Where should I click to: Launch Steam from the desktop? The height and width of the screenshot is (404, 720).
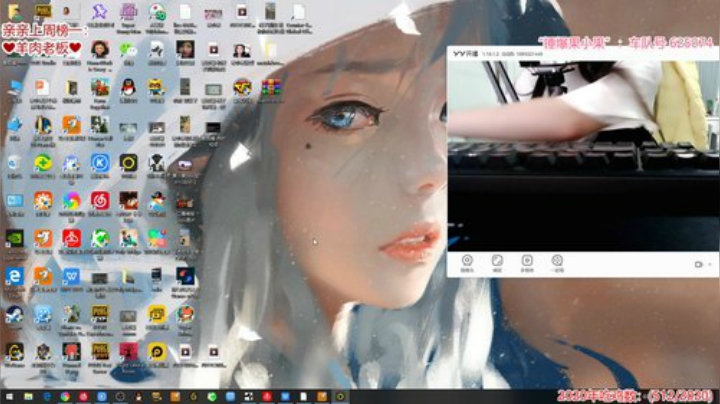click(x=15, y=314)
